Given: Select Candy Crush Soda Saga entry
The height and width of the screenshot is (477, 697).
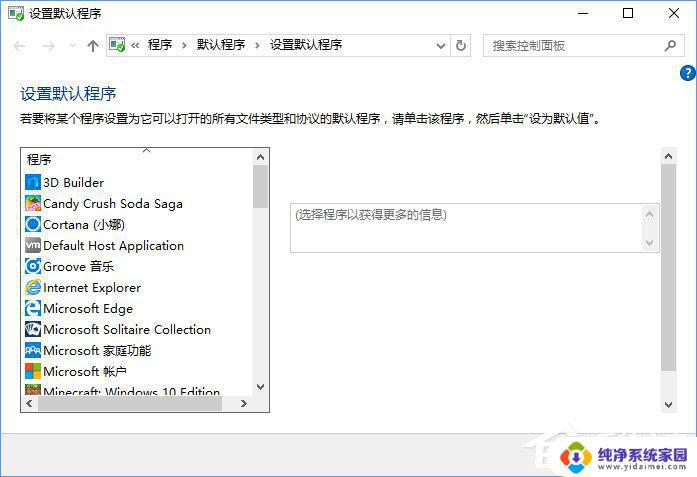Looking at the screenshot, I should click(112, 204).
